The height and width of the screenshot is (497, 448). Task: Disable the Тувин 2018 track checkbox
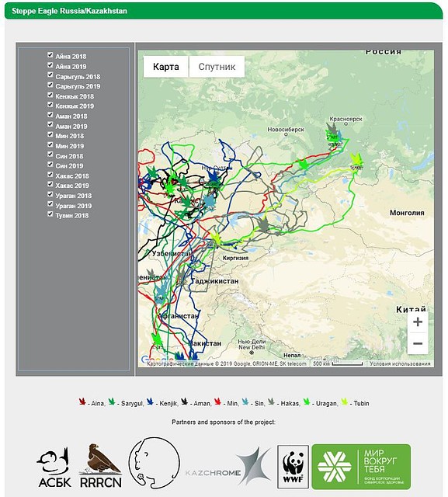click(x=50, y=214)
